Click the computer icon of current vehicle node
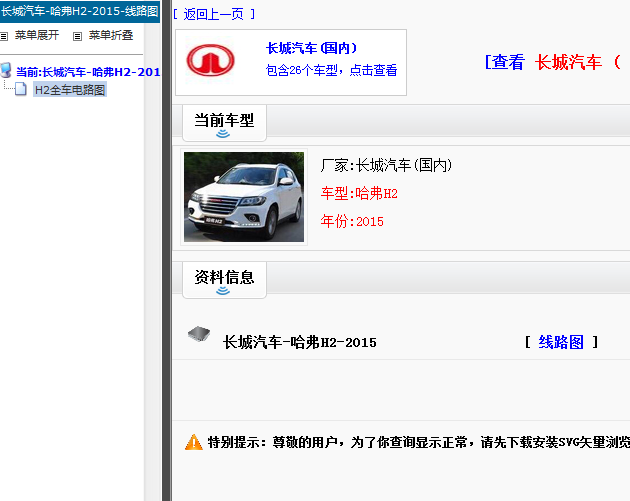630x501 pixels. click(6, 71)
